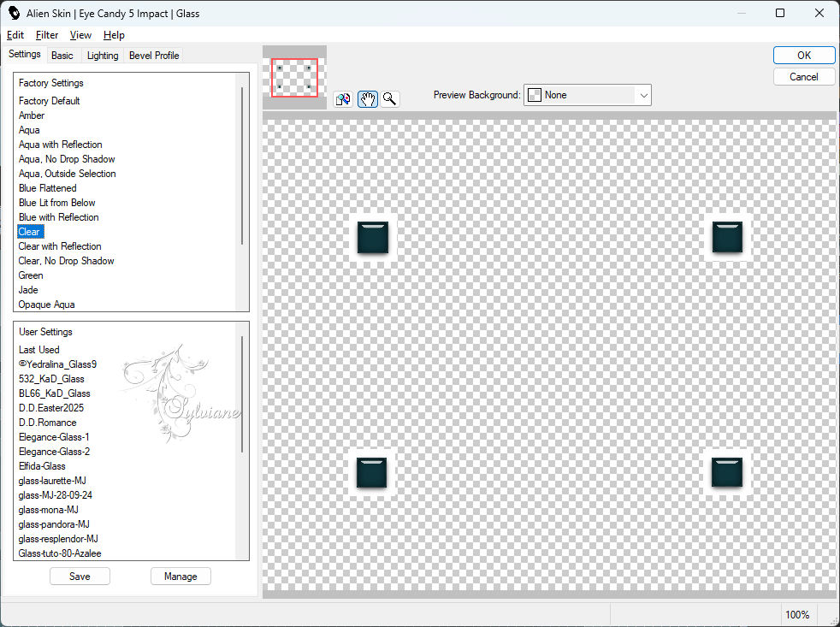Click the Save settings button
This screenshot has width=840, height=627.
click(x=80, y=576)
